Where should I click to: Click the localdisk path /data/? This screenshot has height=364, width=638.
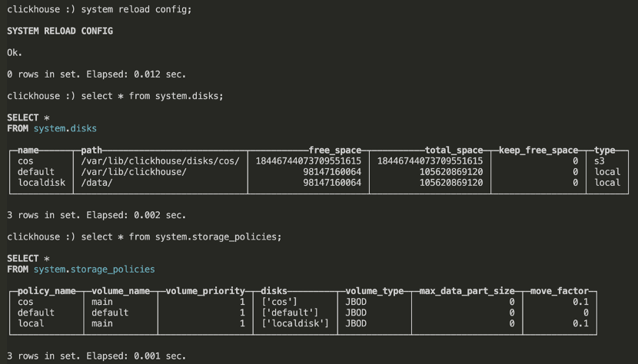click(97, 183)
